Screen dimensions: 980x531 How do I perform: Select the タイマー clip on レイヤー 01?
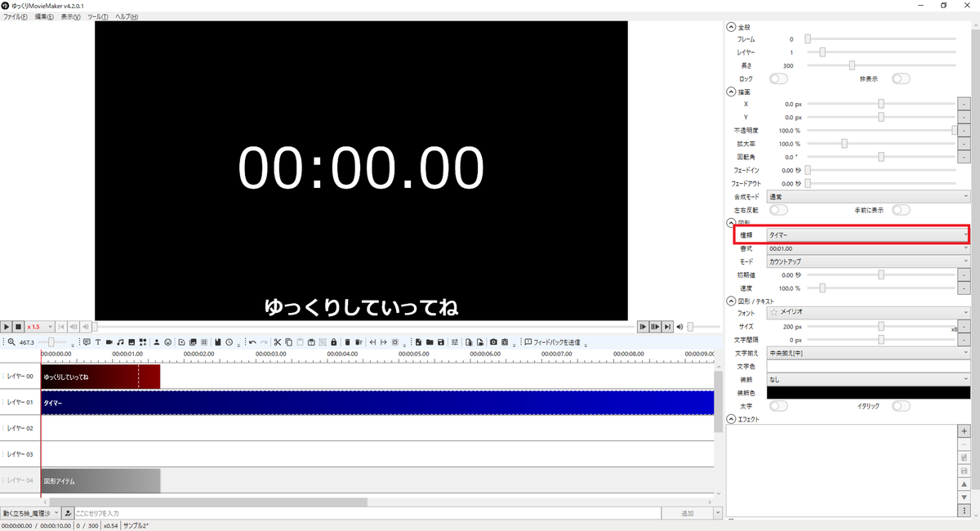pos(377,403)
